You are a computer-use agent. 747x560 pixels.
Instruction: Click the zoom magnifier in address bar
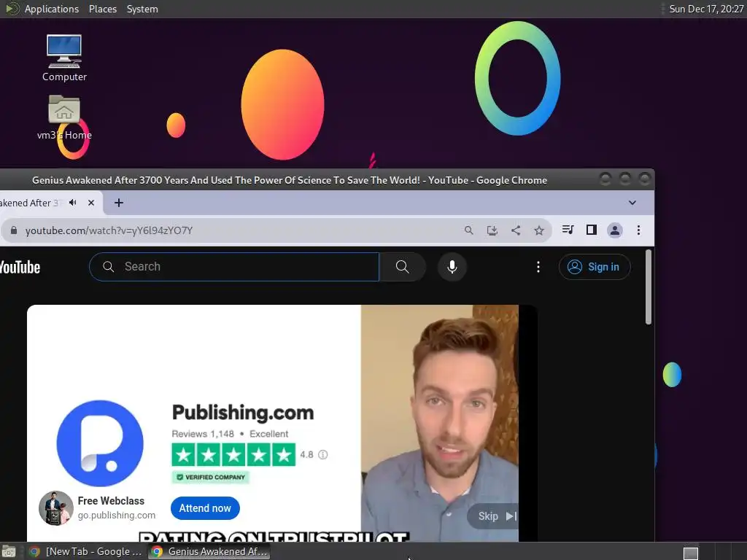pyautogui.click(x=469, y=230)
